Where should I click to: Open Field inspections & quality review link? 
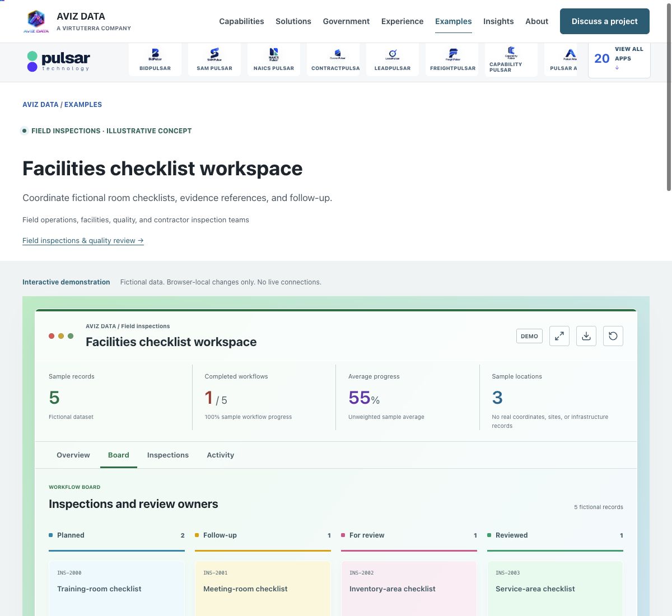[83, 240]
